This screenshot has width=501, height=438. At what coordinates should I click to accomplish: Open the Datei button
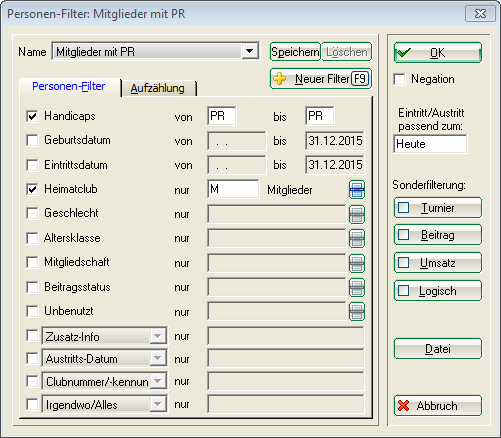click(438, 349)
